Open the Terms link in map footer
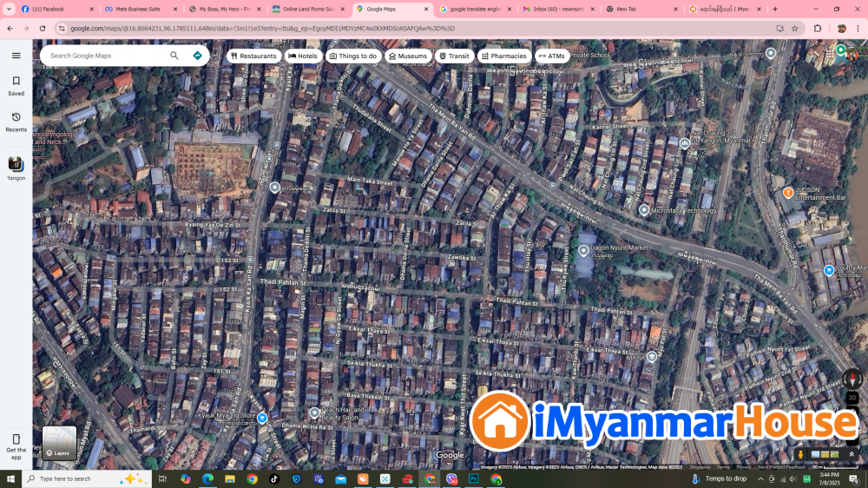The image size is (868, 488). 723,467
